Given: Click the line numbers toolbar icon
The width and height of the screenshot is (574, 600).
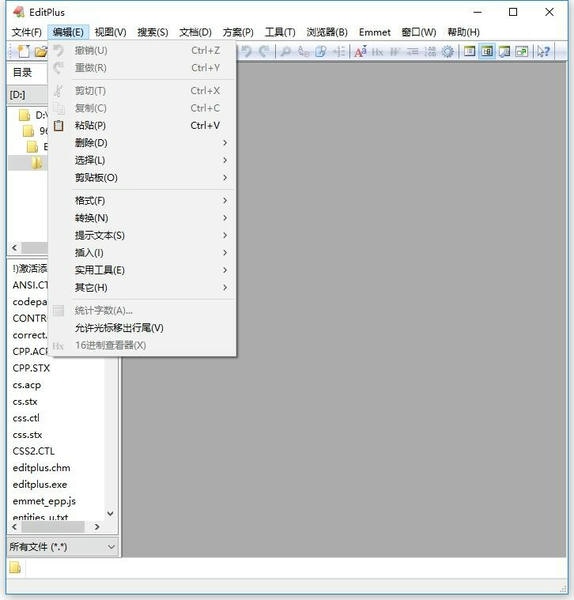Looking at the screenshot, I should tap(430, 52).
